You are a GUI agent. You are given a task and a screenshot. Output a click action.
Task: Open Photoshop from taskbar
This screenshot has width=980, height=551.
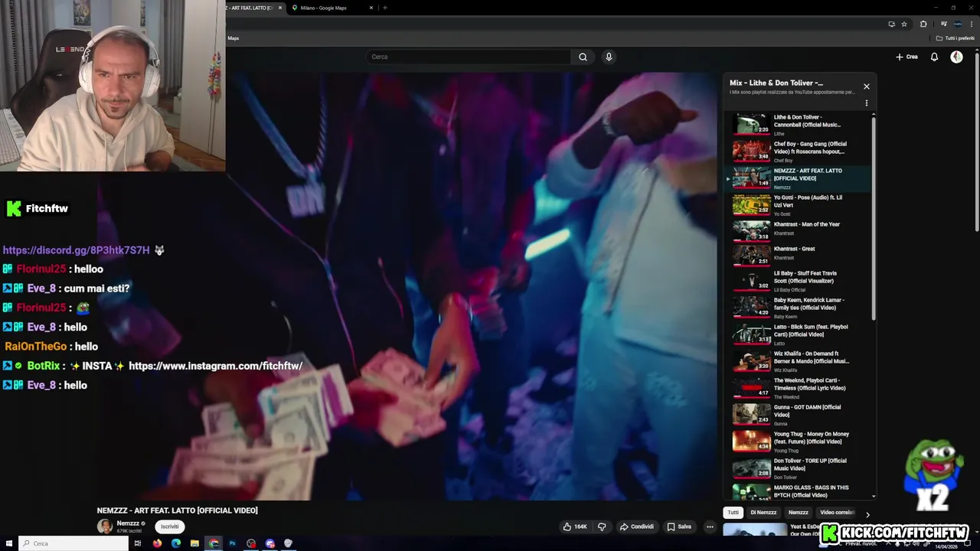(232, 543)
